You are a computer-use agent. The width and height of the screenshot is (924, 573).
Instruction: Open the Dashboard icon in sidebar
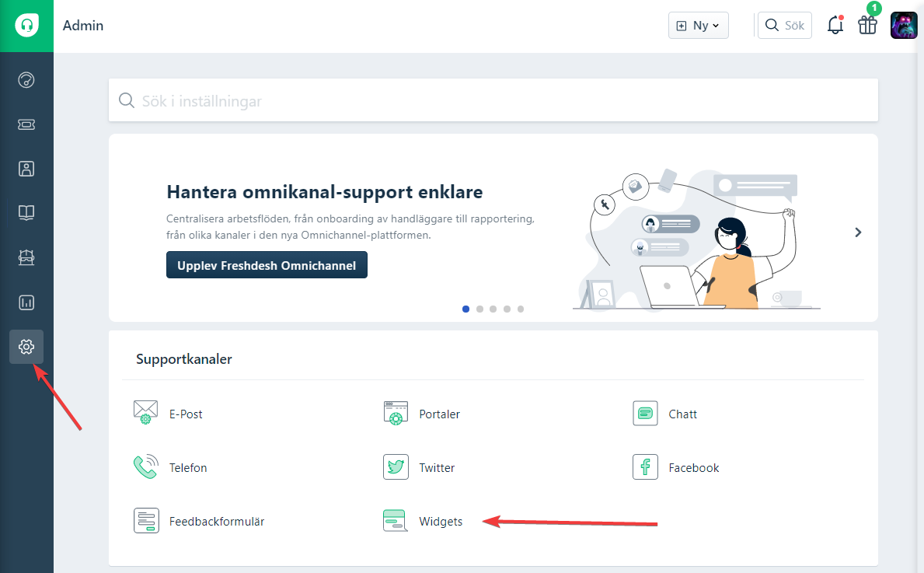pos(26,80)
